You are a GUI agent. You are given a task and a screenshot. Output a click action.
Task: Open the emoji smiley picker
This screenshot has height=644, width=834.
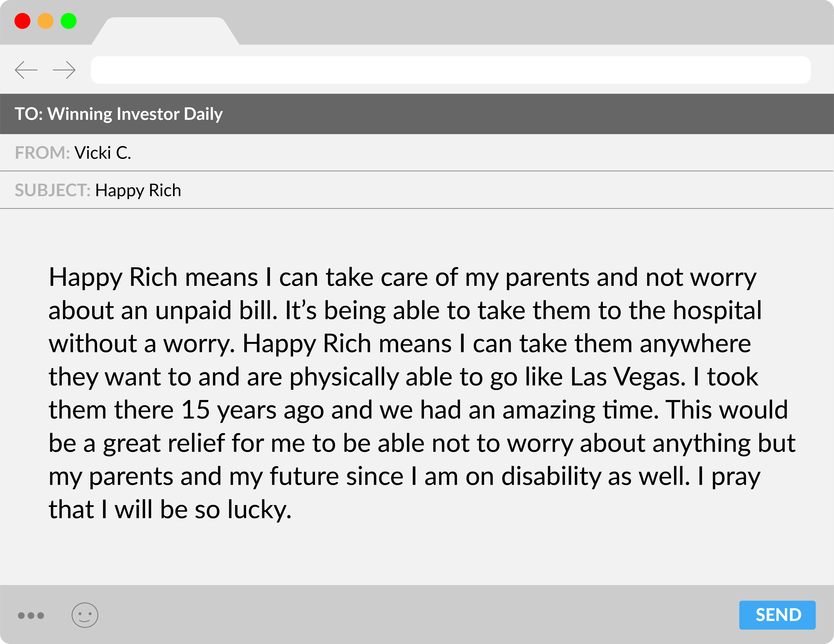(x=85, y=615)
